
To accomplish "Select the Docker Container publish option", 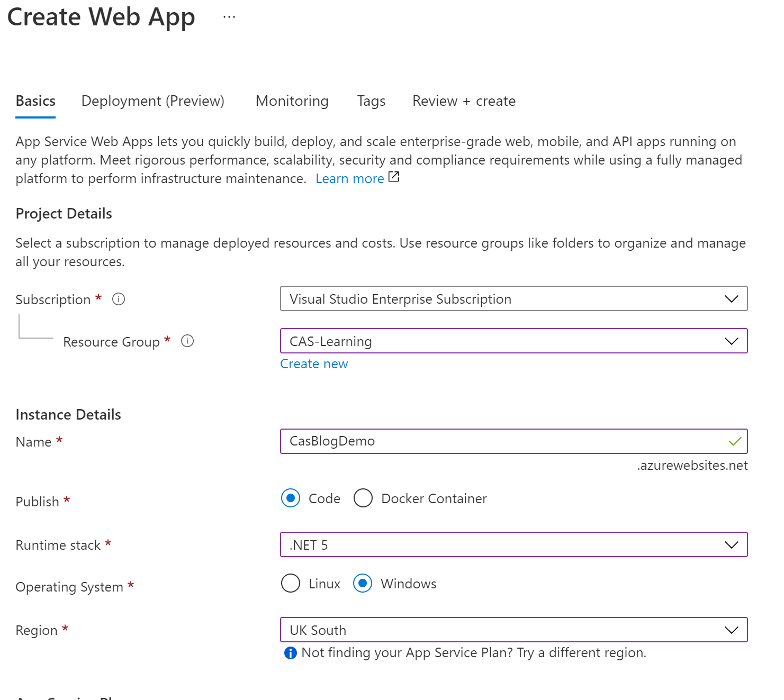I will 363,498.
